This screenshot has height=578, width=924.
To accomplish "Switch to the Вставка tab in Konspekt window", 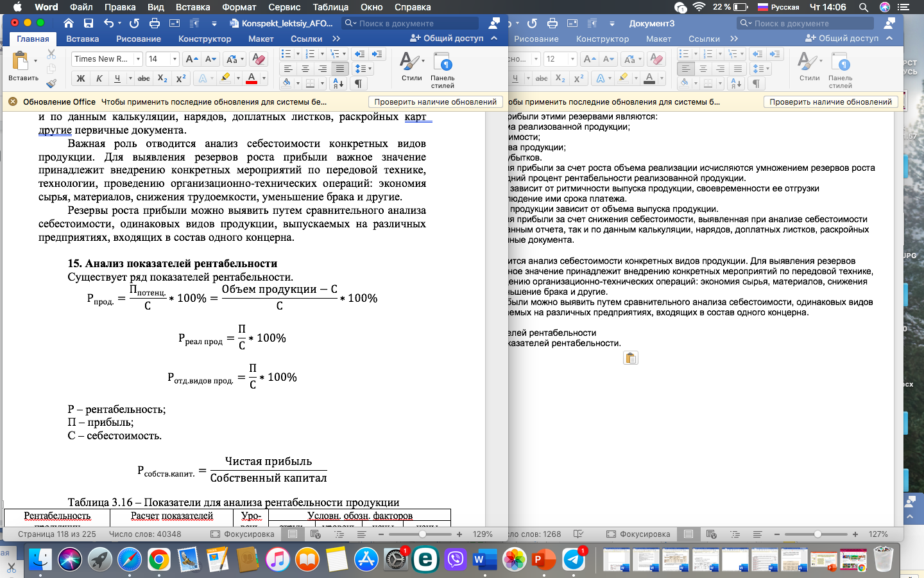I will [83, 39].
